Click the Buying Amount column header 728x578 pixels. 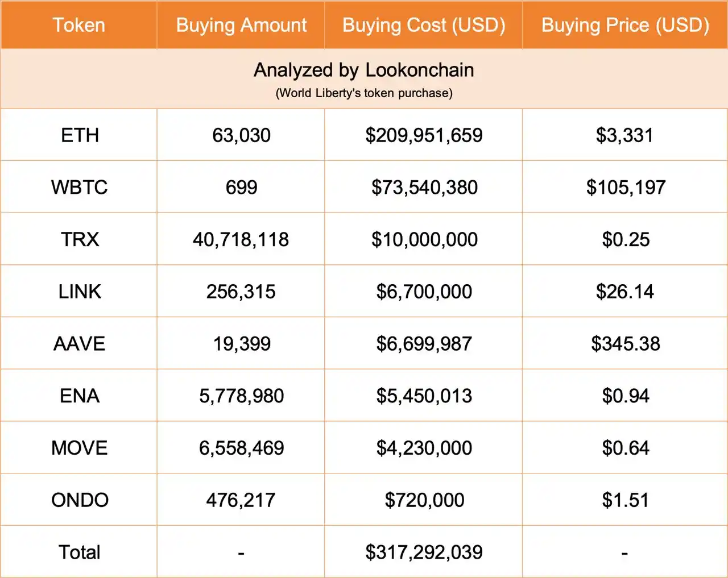(x=241, y=25)
